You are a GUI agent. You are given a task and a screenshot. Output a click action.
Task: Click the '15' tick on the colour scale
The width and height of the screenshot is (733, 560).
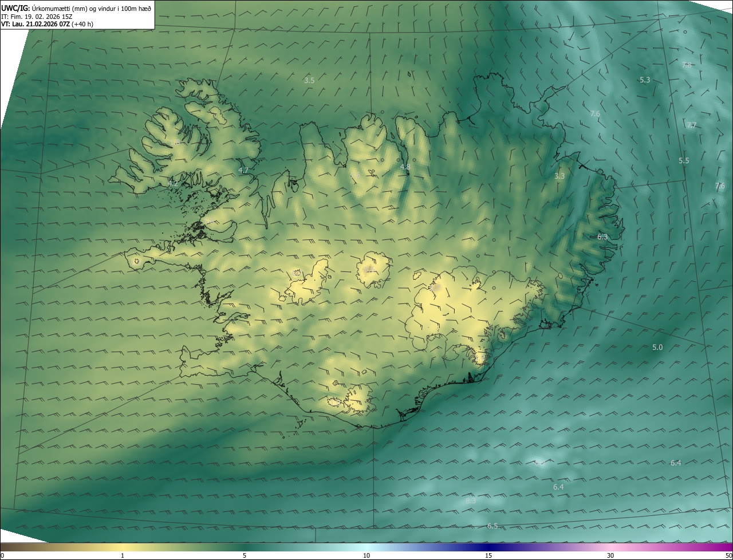point(488,555)
